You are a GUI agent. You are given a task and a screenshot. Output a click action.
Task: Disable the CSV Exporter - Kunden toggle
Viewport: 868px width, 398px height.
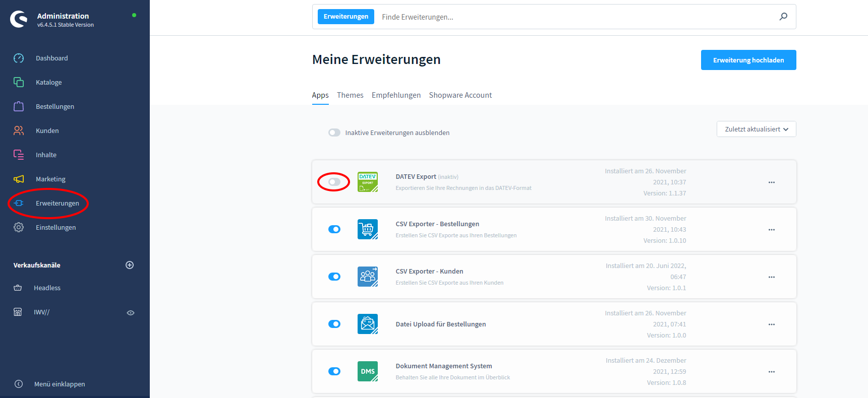click(334, 277)
